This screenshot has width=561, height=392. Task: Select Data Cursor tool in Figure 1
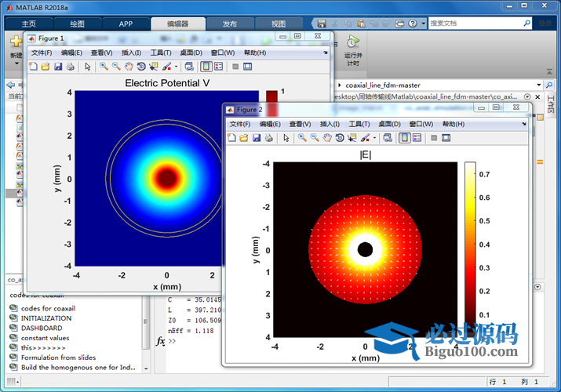154,67
